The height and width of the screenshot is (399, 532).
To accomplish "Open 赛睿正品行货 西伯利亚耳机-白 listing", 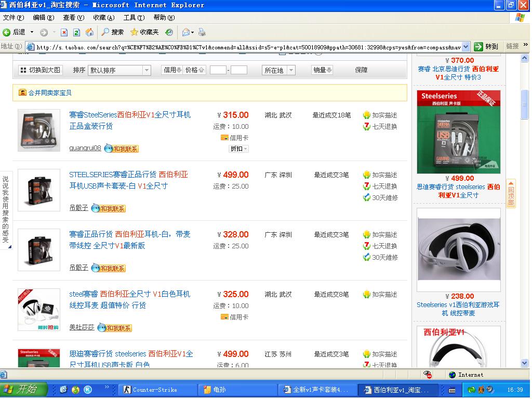I will (x=130, y=240).
